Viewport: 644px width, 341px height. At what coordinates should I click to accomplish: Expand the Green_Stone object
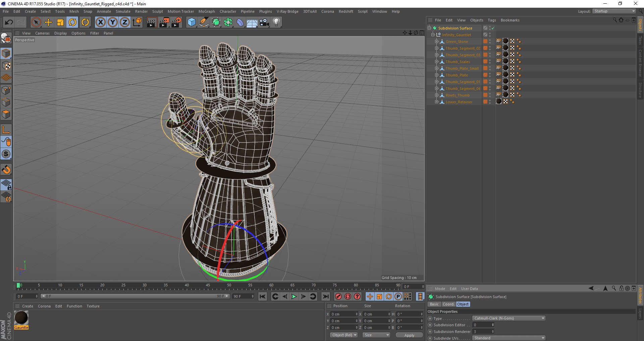pos(437,42)
